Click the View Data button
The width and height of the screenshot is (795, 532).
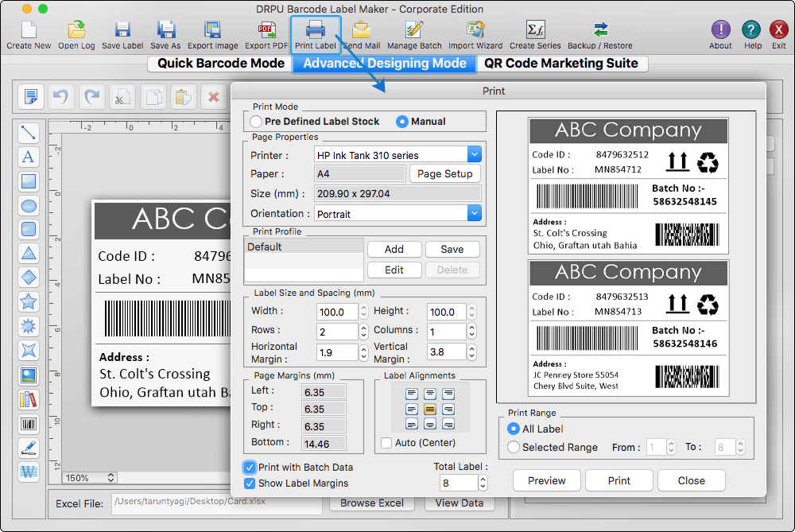(460, 503)
